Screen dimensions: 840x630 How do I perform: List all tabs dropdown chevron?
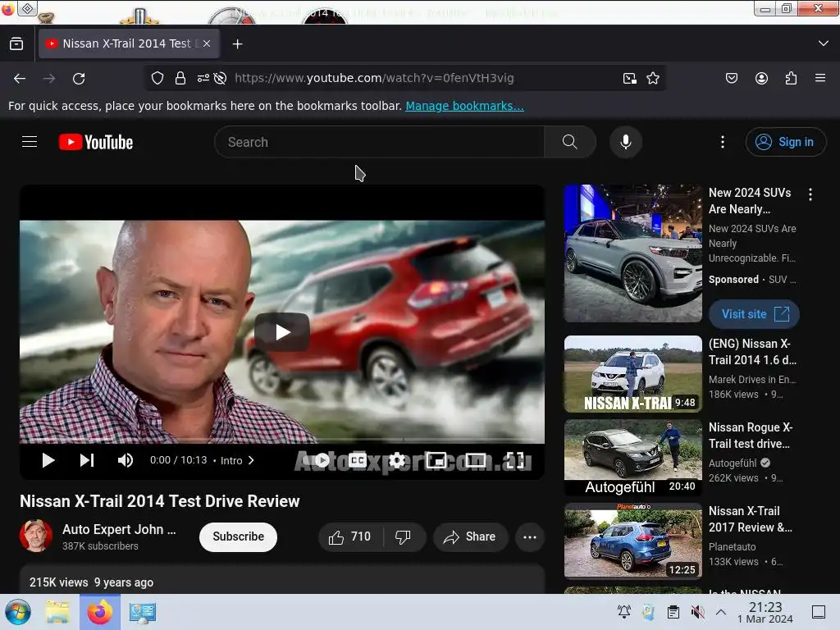(824, 43)
